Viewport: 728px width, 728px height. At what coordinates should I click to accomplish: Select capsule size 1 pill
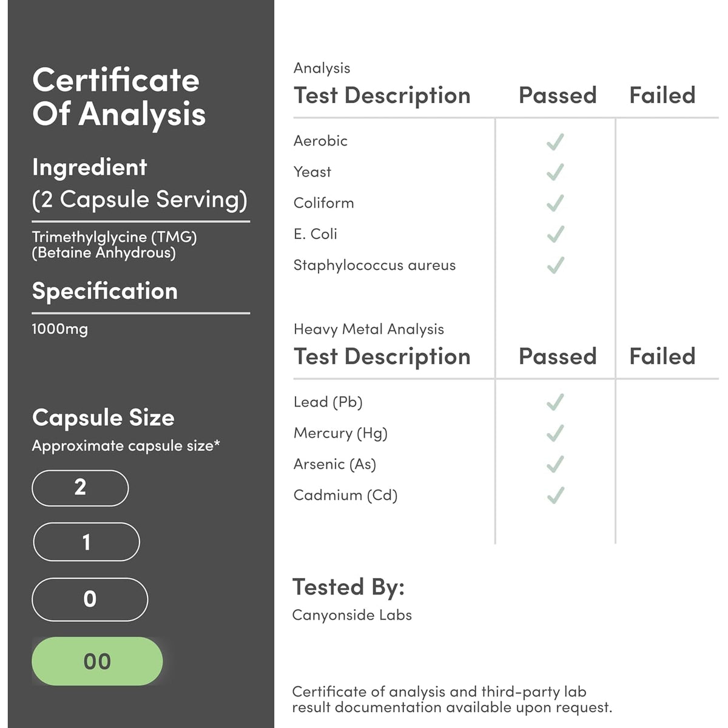click(x=86, y=542)
